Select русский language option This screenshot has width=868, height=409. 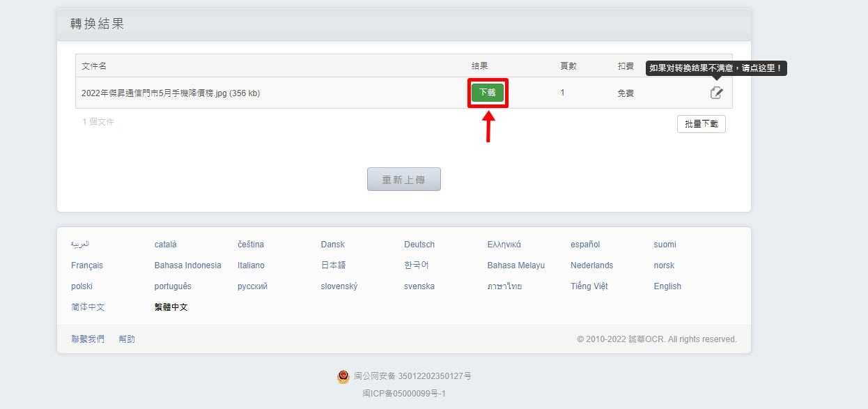(252, 286)
